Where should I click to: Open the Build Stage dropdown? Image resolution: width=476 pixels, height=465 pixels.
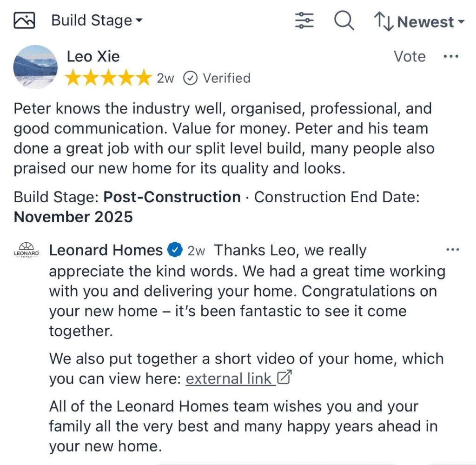tap(97, 20)
